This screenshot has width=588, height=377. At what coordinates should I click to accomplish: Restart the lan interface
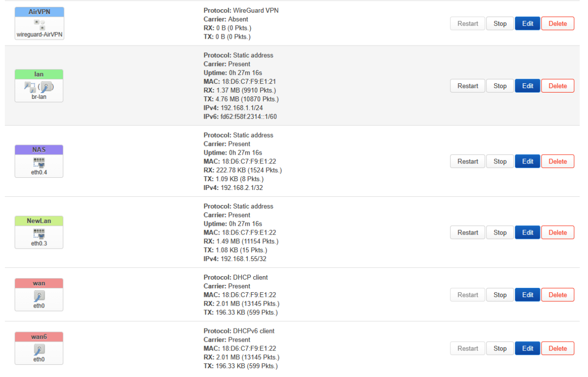point(468,86)
